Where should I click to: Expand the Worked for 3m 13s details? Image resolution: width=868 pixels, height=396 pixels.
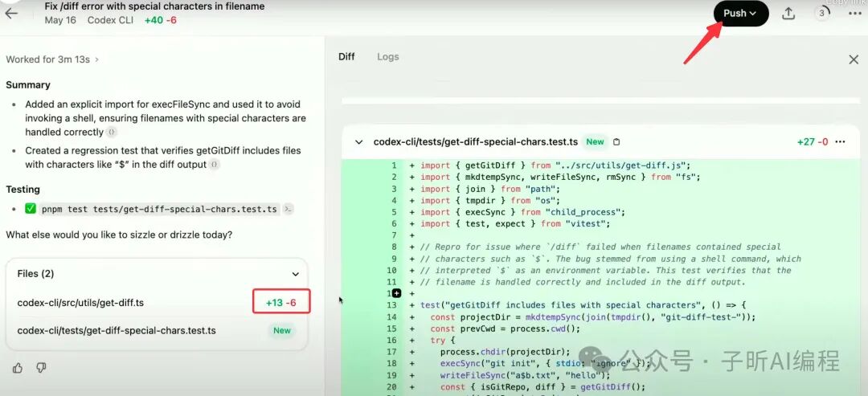tap(52, 59)
